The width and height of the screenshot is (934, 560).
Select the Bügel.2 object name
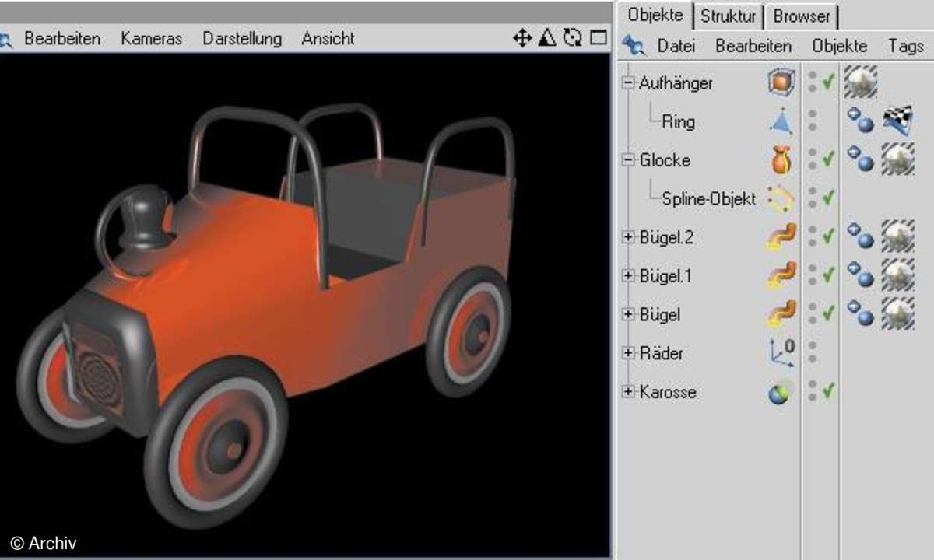point(666,237)
